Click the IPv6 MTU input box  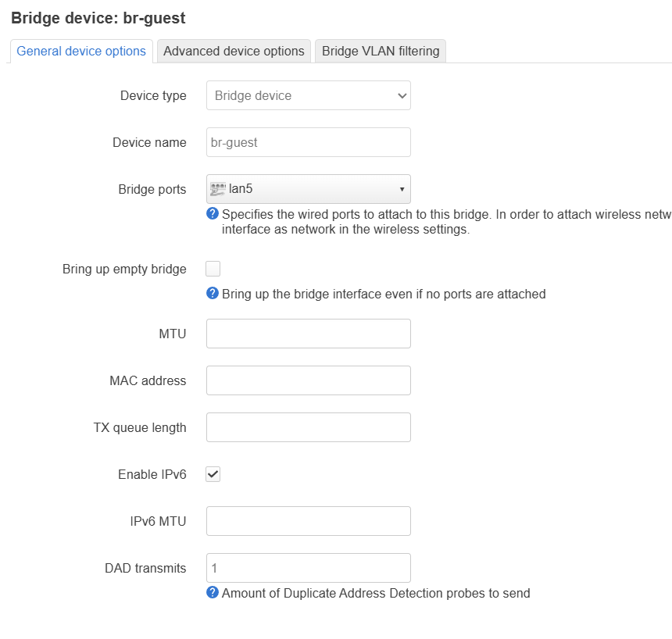pyautogui.click(x=308, y=521)
